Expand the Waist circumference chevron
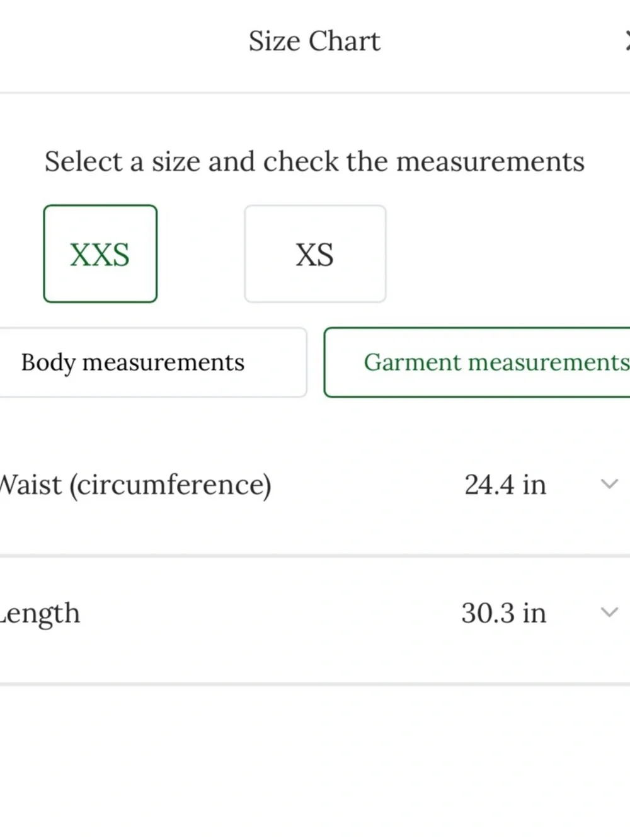This screenshot has width=630, height=840. pyautogui.click(x=609, y=484)
